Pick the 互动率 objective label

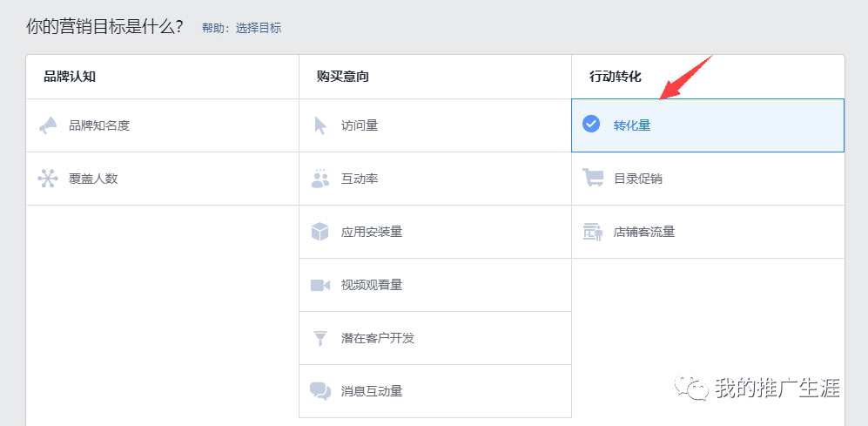coord(360,179)
